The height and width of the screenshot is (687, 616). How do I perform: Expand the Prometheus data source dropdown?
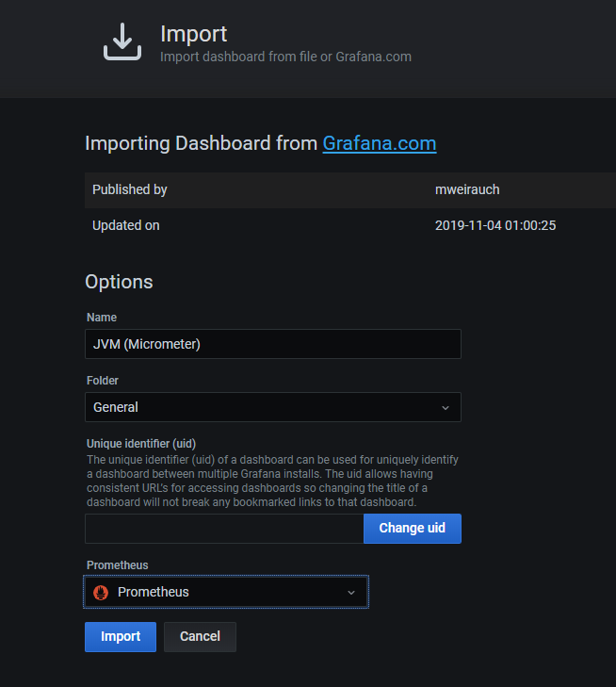pos(226,593)
